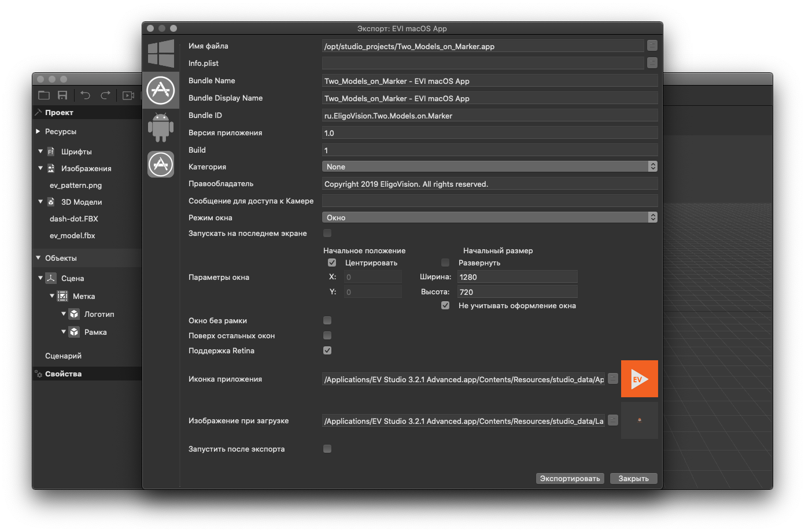
Task: Click the redo arrow icon
Action: 106,95
